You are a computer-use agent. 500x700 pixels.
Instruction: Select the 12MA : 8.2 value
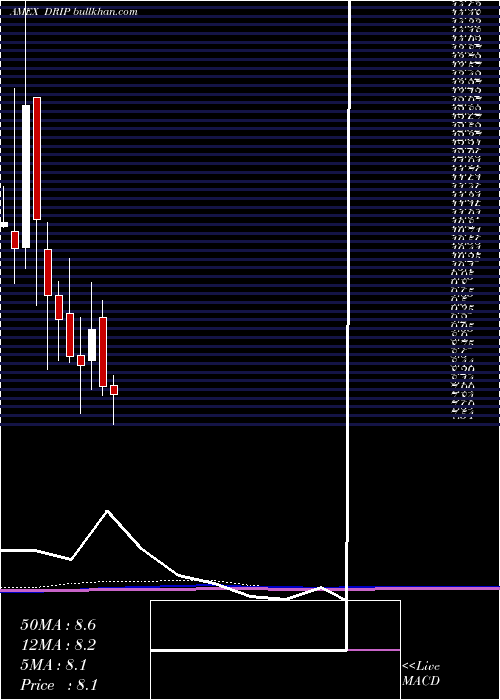coord(58,645)
